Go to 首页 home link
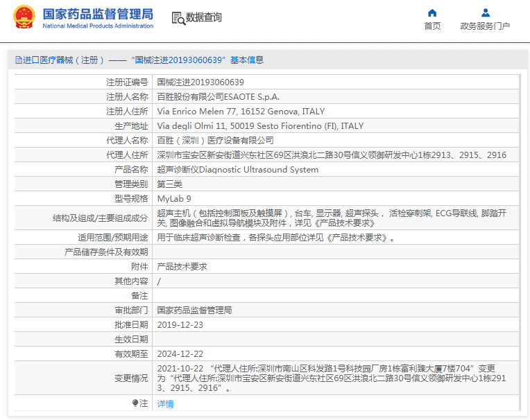530x420 pixels. (432, 26)
